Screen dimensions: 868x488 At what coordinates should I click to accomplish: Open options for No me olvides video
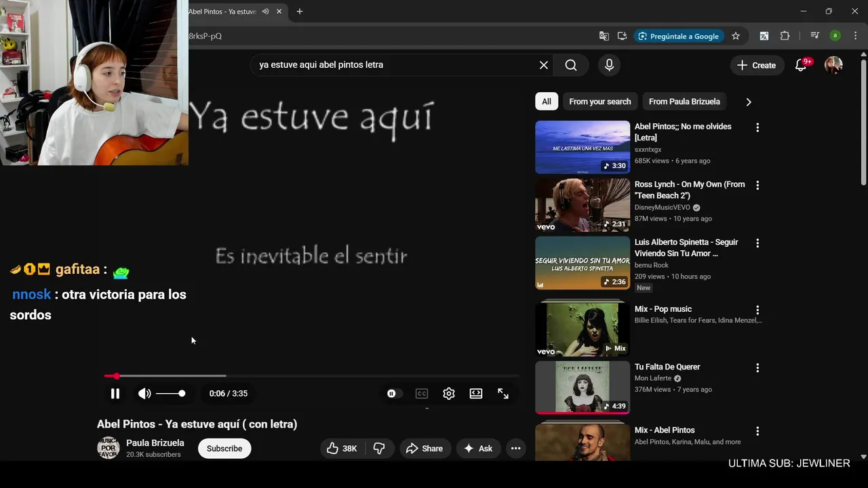click(757, 127)
